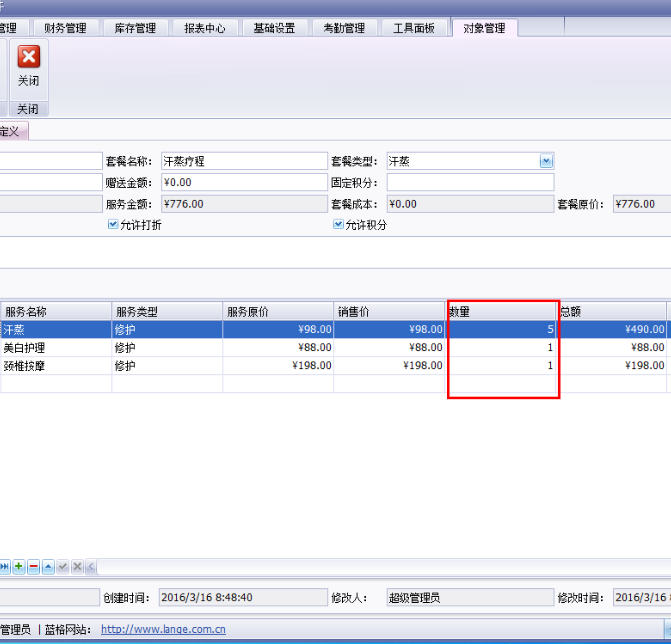
Task: Click the 服务金额 field showing ¥776.00
Action: (244, 204)
